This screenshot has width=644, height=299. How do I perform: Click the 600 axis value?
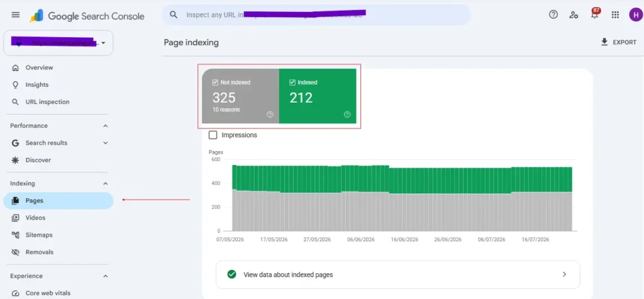[216, 159]
